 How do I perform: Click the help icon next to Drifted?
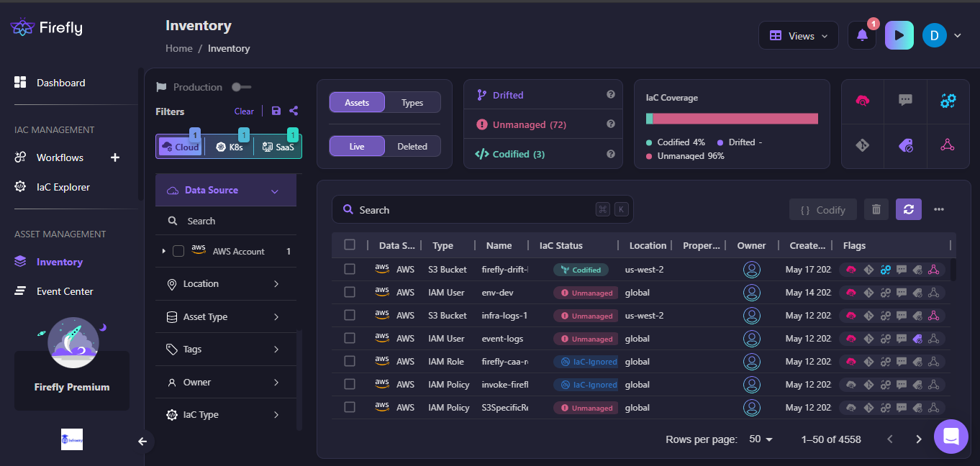tap(611, 94)
